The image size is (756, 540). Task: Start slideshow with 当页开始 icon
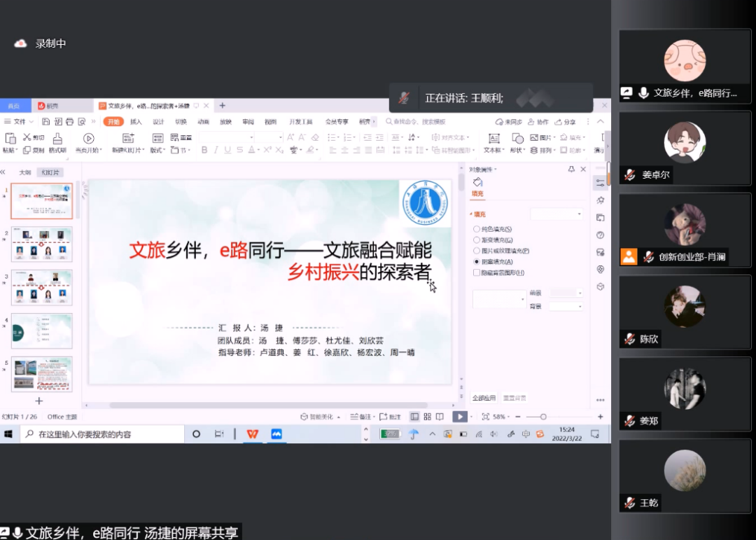pyautogui.click(x=87, y=138)
